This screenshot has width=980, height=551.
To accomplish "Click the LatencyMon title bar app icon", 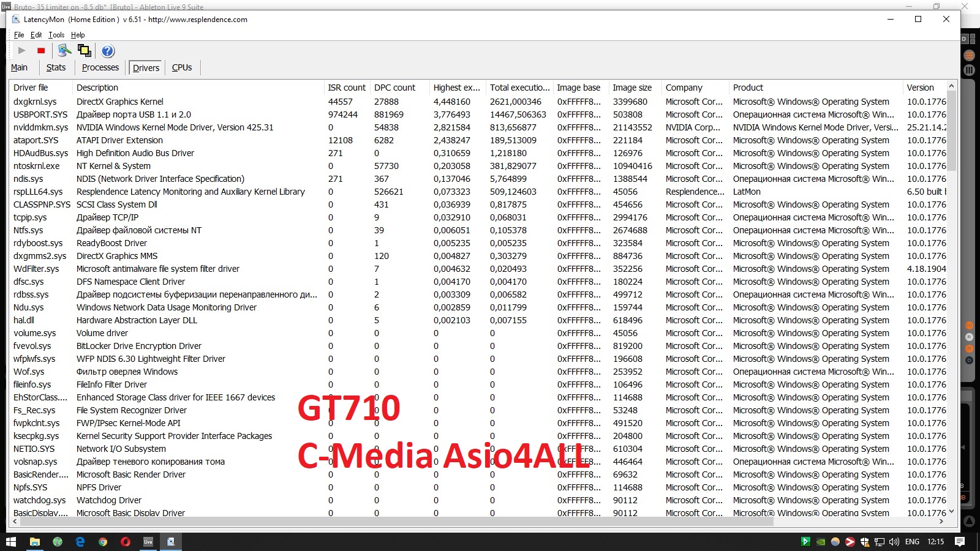I will pyautogui.click(x=16, y=19).
